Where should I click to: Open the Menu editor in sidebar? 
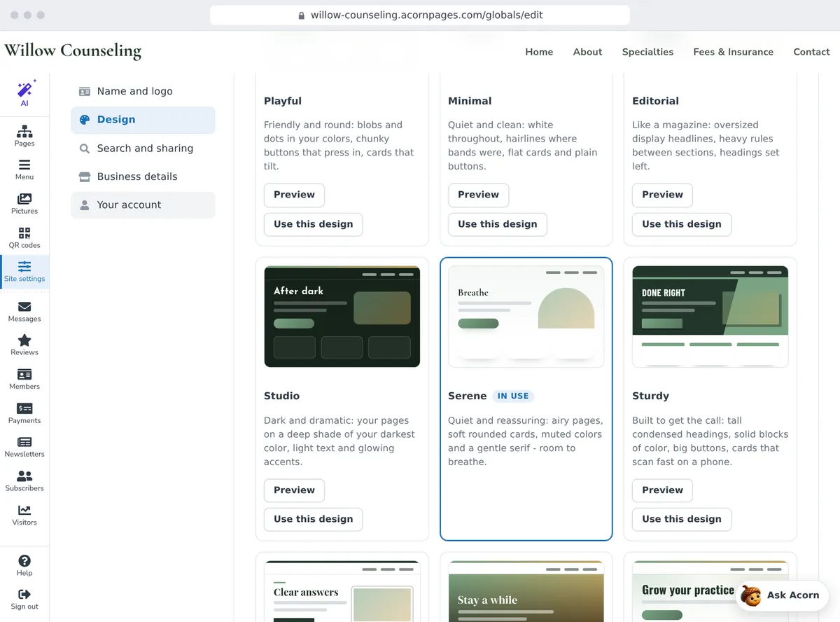(24, 170)
